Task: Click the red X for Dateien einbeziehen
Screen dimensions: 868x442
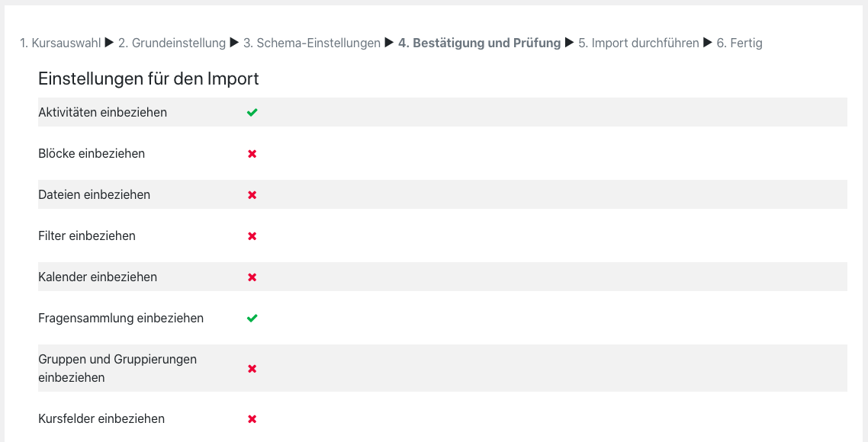Action: click(x=252, y=195)
